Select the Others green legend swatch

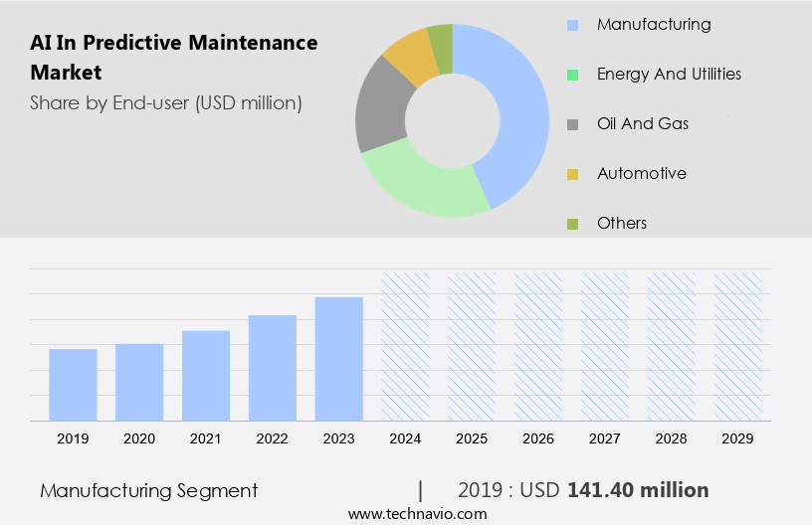click(572, 224)
